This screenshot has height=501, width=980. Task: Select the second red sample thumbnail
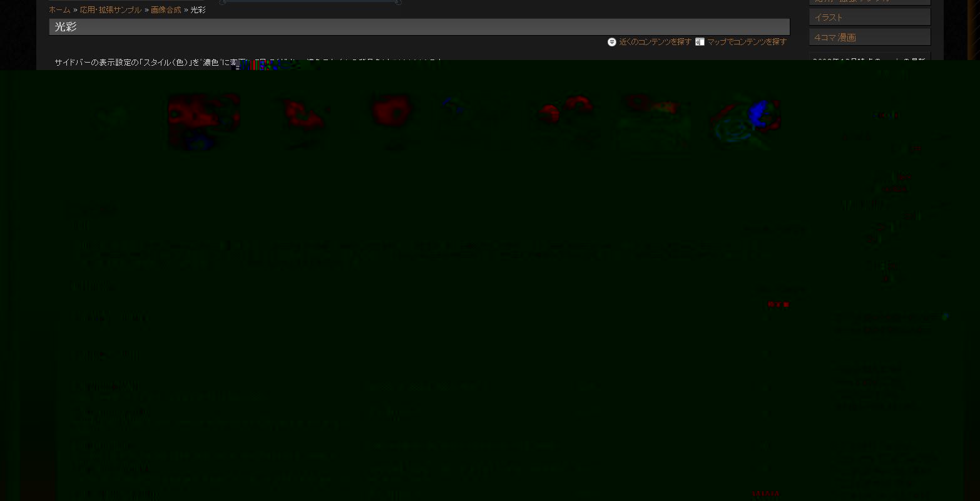point(304,117)
